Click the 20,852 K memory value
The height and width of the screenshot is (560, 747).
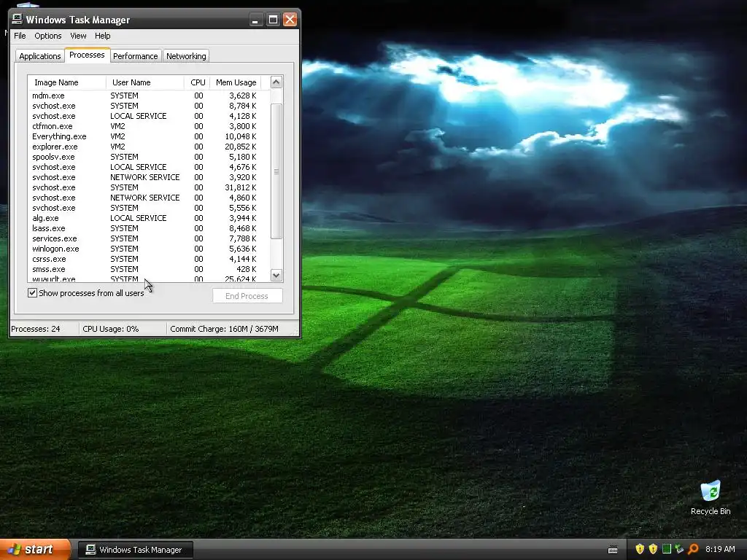241,147
